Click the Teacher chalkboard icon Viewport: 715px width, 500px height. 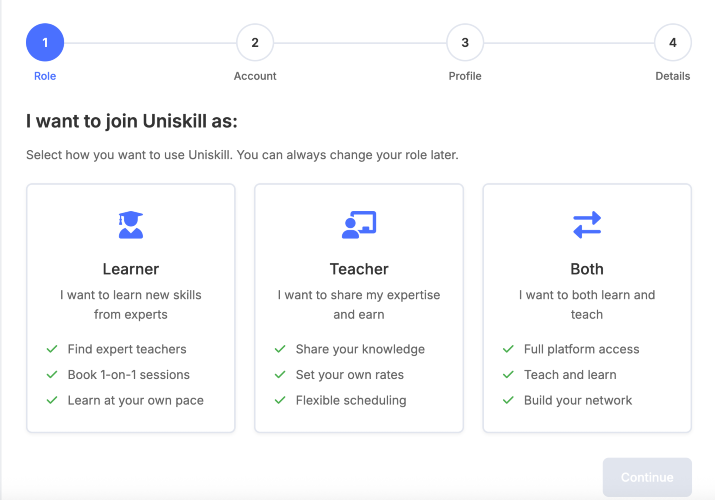coord(359,225)
